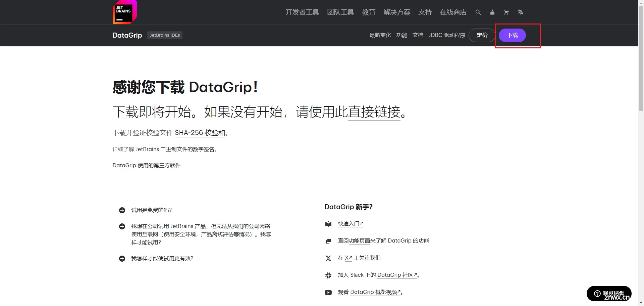Image resolution: width=644 pixels, height=306 pixels.
Task: Open the account profile icon
Action: pos(492,12)
